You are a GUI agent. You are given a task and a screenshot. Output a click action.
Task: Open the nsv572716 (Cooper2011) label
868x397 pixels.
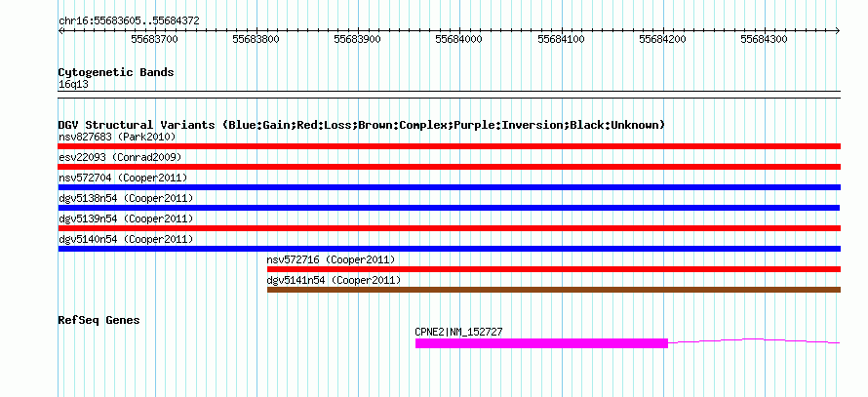pos(331,259)
